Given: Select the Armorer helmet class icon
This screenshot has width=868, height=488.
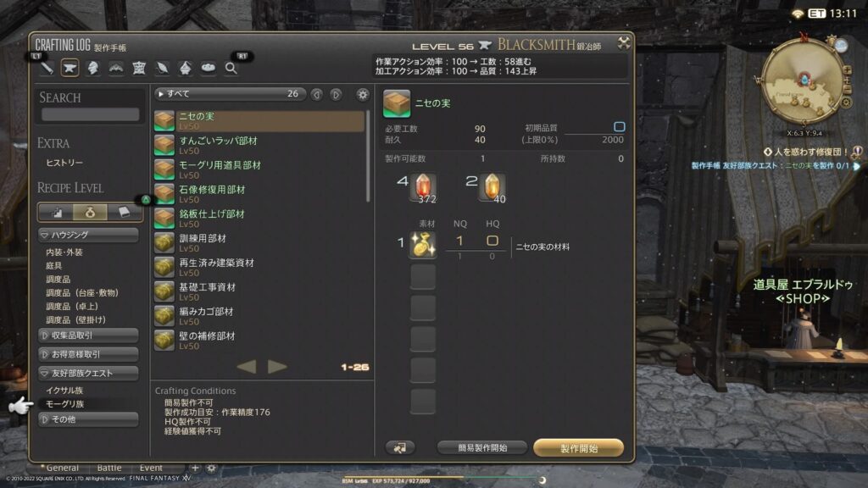Looking at the screenshot, I should (93, 68).
